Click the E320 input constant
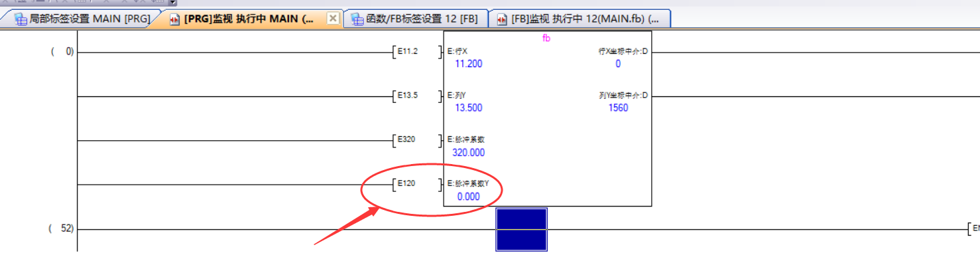Screen dimensions: 980x271 [x=406, y=140]
